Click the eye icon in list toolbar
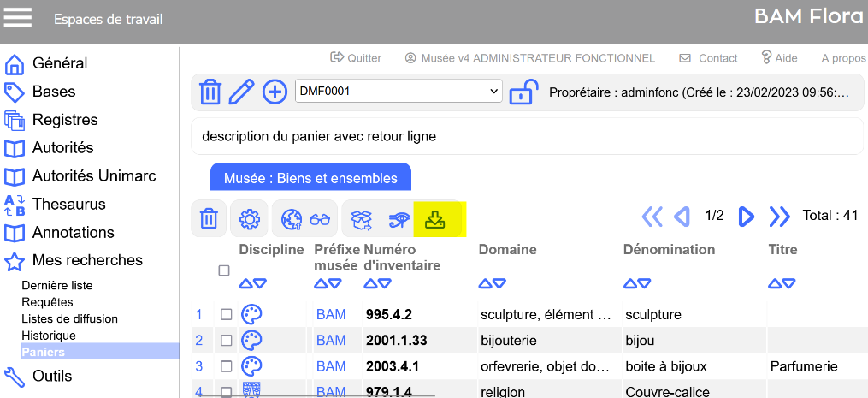Image resolution: width=868 pixels, height=398 pixels. click(398, 220)
